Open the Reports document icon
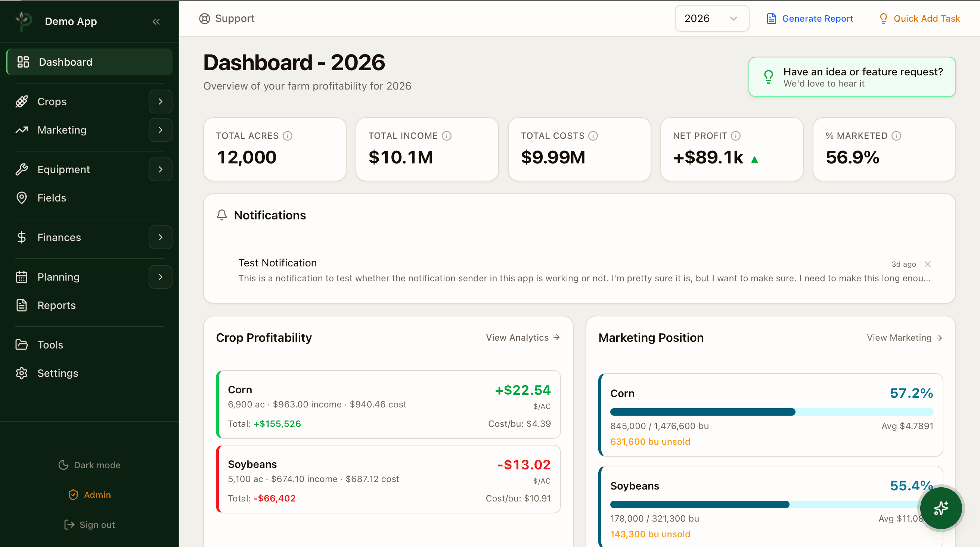This screenshot has width=980, height=547. [22, 305]
